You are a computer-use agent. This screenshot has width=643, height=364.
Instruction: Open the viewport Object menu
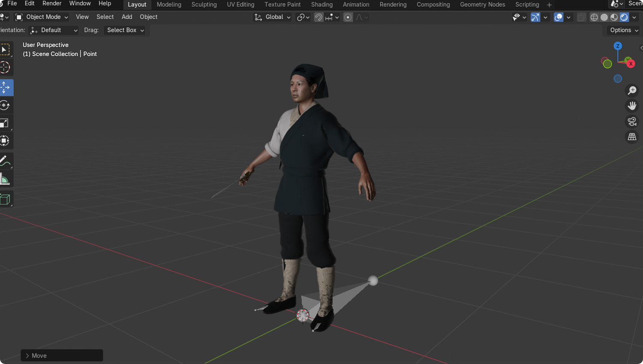pyautogui.click(x=149, y=17)
